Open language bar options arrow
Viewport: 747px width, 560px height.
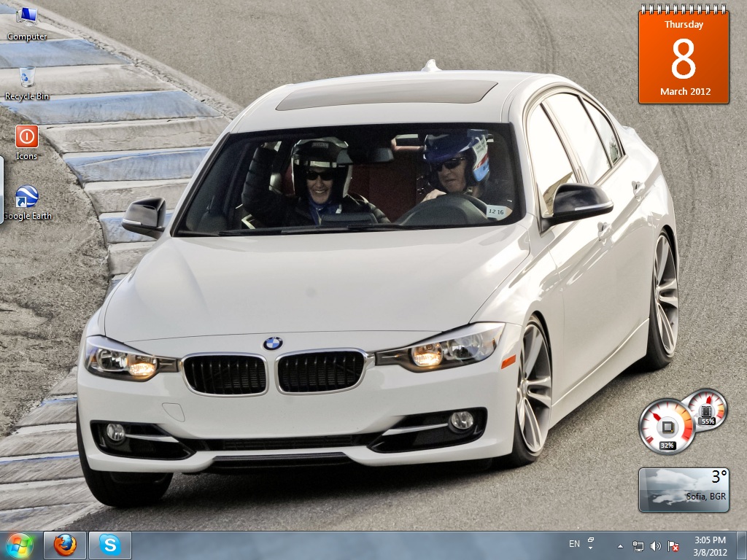click(x=591, y=548)
